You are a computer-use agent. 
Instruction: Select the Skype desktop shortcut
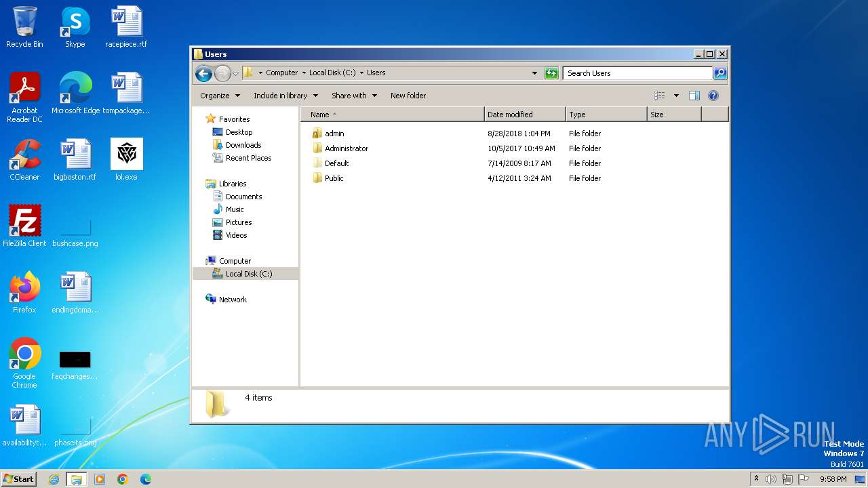(75, 27)
